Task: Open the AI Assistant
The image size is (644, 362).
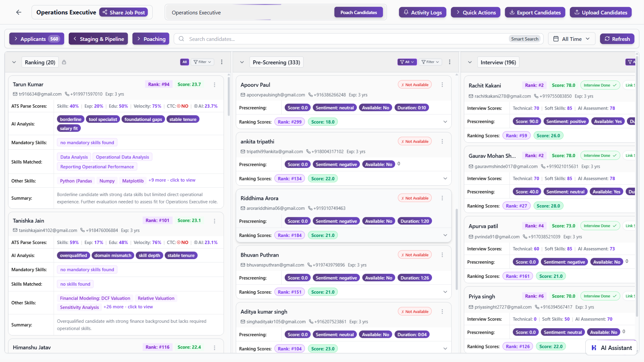Action: [x=611, y=348]
